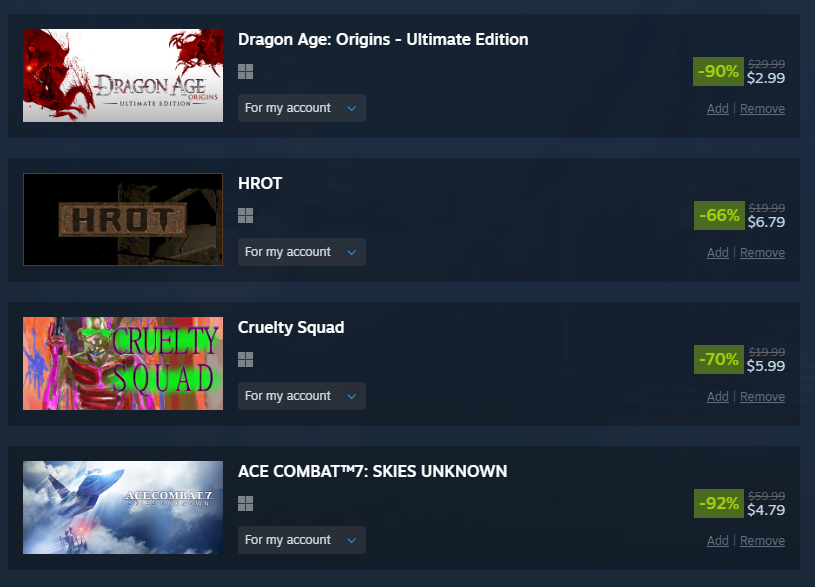
Task: Expand 'For my account' dropdown for Cruelty Squad
Action: point(301,396)
